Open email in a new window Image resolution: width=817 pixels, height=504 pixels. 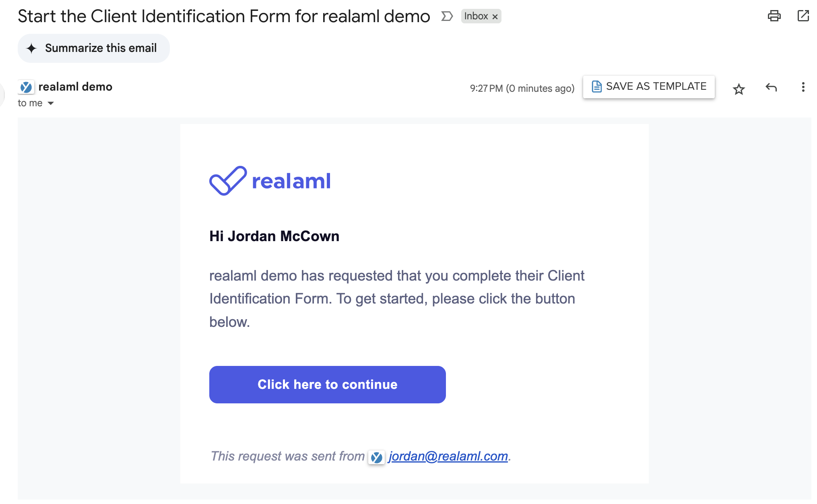pos(803,16)
